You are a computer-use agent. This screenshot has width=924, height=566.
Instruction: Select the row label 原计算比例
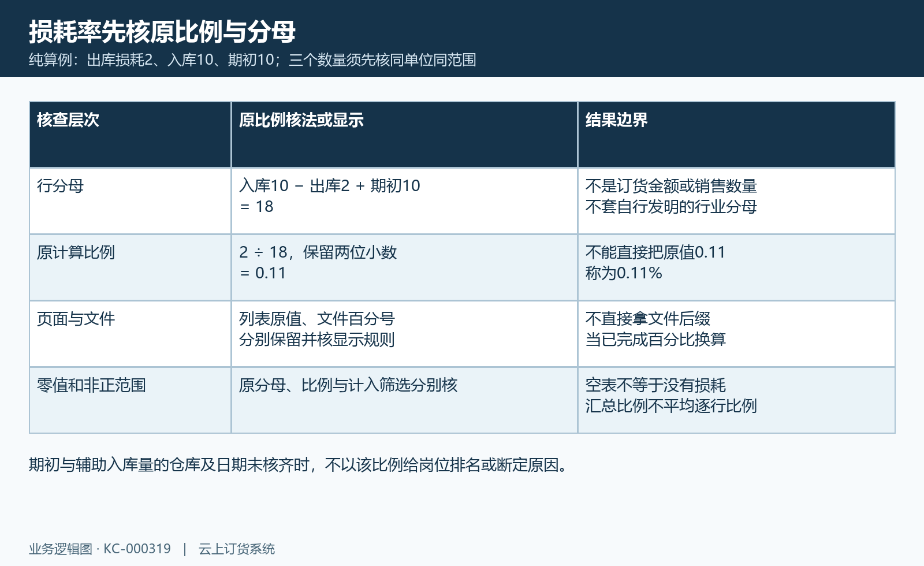[x=131, y=267]
